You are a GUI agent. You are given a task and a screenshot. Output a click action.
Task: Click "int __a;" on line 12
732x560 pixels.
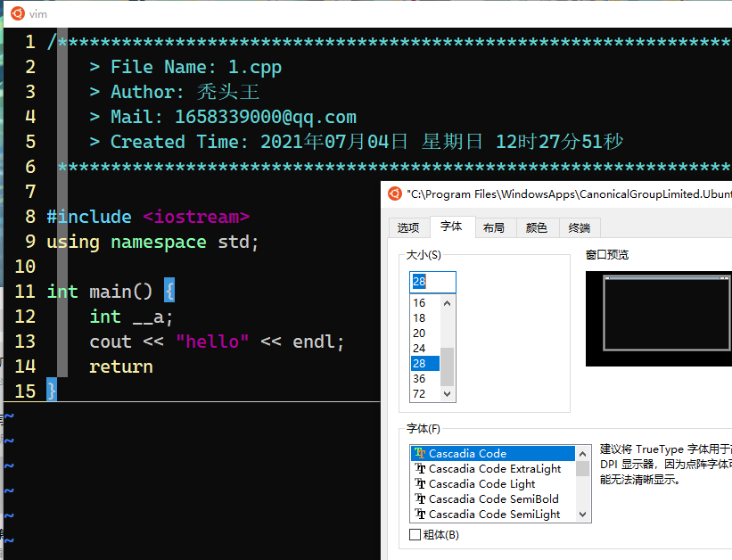[131, 317]
